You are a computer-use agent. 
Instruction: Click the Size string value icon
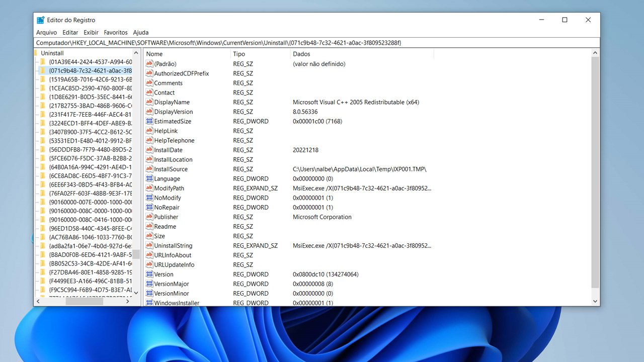[149, 236]
